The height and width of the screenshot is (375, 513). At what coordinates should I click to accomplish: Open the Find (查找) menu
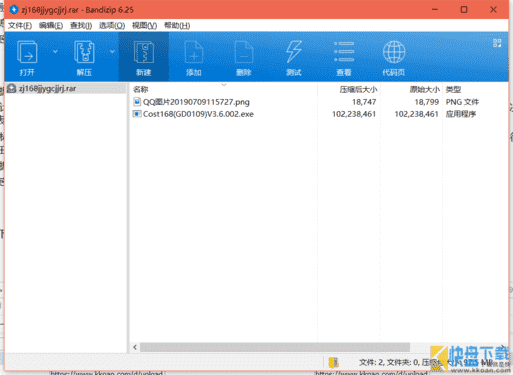tap(81, 25)
